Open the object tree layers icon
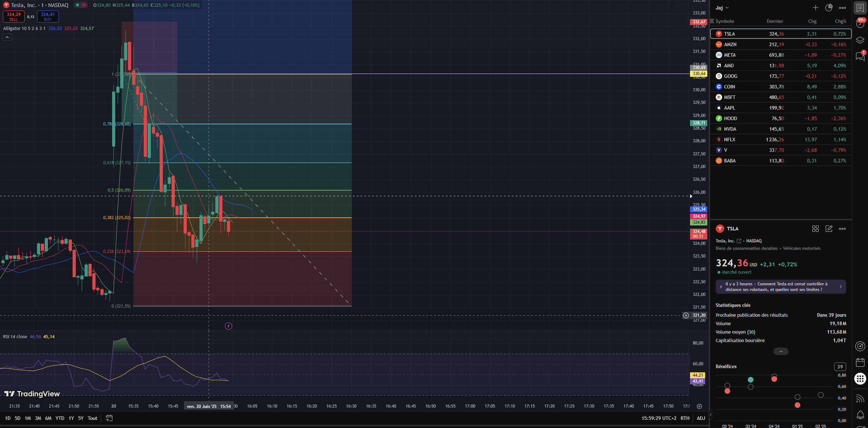This screenshot has width=868, height=428. 860,40
